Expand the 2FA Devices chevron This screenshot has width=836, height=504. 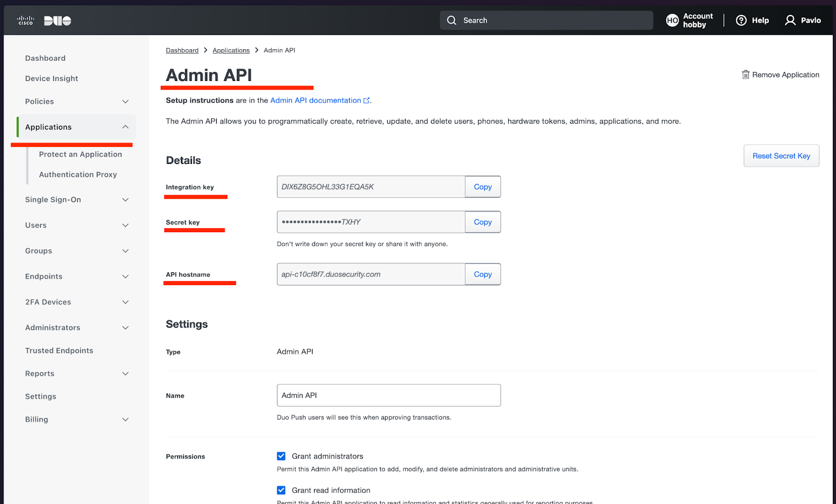pos(125,303)
